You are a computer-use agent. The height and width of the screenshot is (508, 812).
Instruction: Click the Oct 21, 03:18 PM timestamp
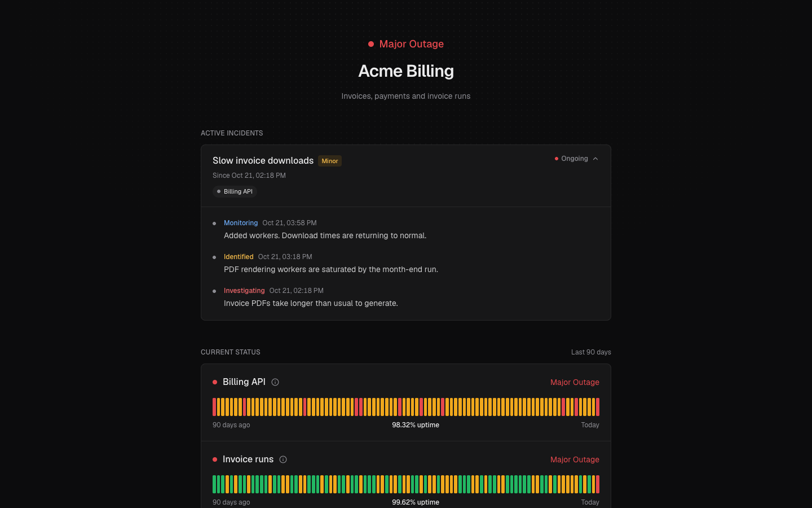[x=285, y=257]
